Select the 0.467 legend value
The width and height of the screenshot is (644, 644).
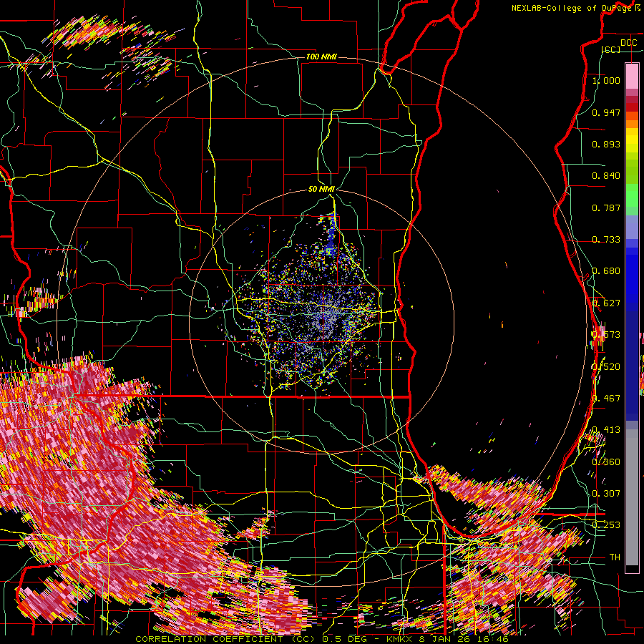pyautogui.click(x=606, y=399)
